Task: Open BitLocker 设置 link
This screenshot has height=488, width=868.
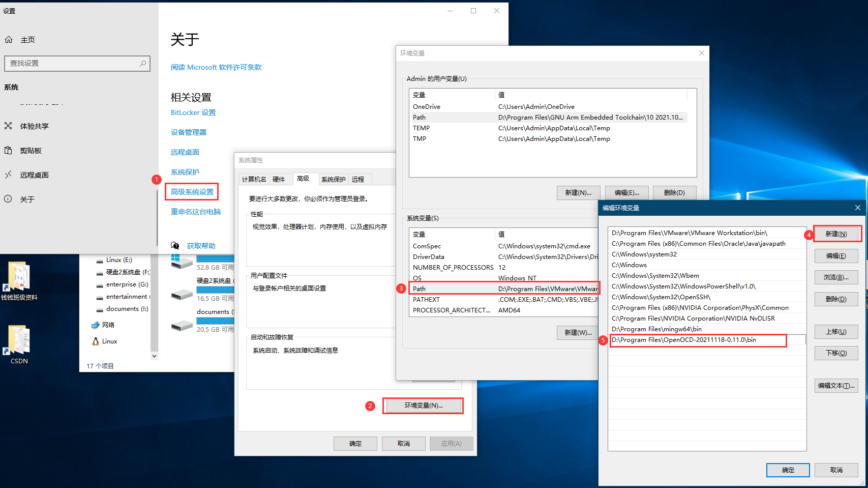Action: click(193, 112)
